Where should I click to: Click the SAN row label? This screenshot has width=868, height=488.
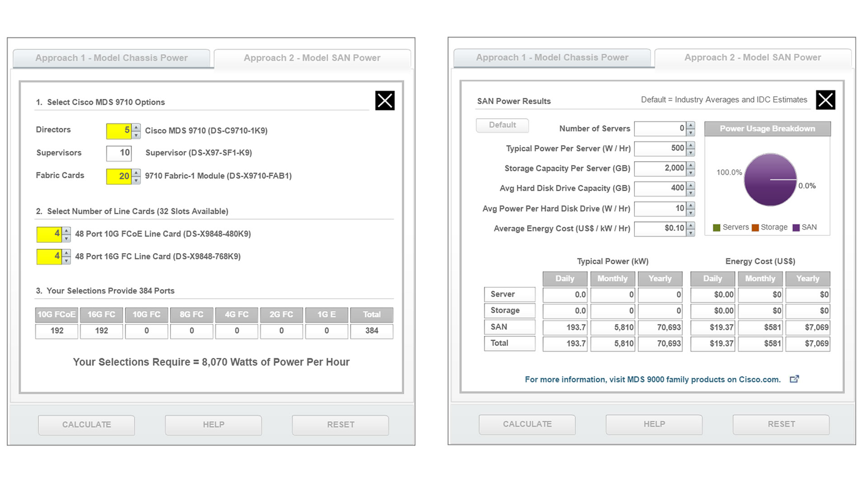509,327
